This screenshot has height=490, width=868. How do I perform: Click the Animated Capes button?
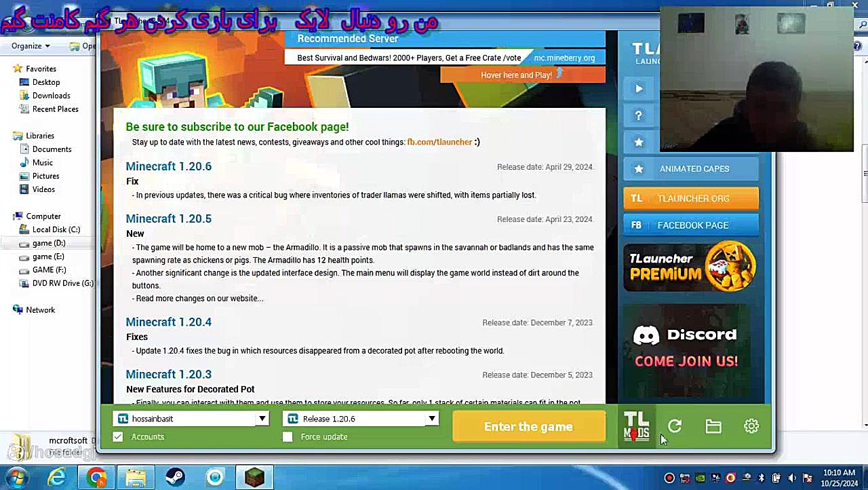(x=691, y=169)
